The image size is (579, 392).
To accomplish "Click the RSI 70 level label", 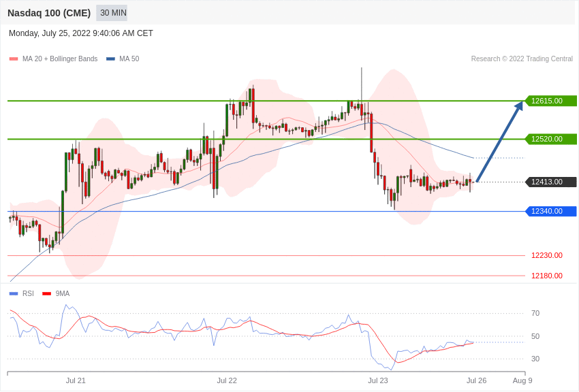I will click(535, 314).
